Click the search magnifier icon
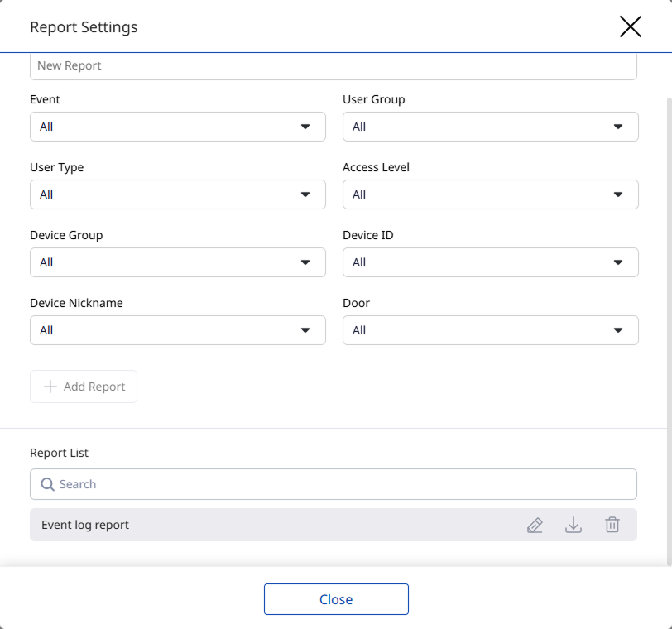Screen dimensions: 672x629 pyautogui.click(x=47, y=484)
